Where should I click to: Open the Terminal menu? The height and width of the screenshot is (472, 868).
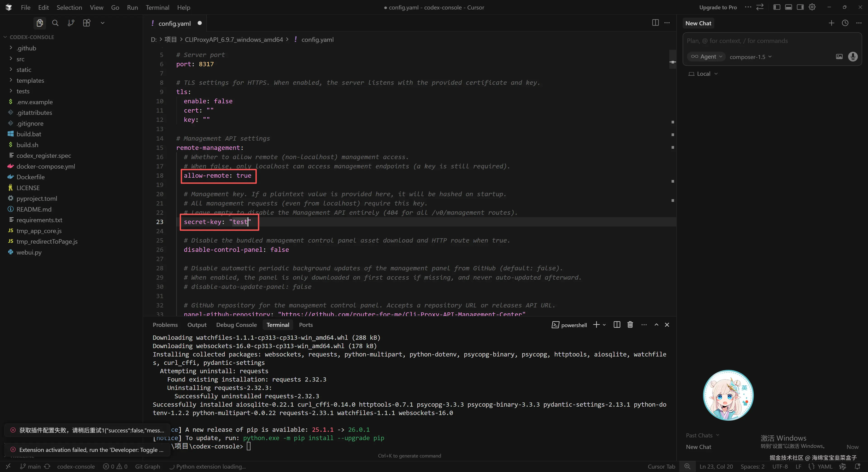click(x=157, y=7)
